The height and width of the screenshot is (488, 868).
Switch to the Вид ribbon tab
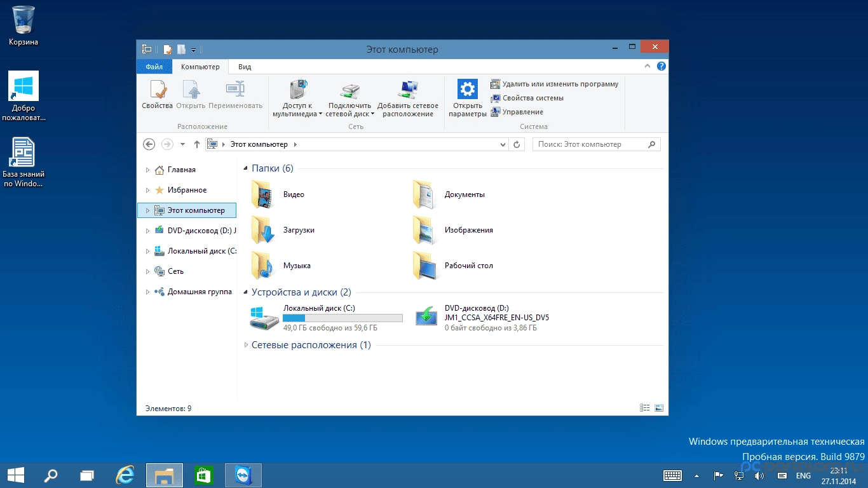point(245,67)
